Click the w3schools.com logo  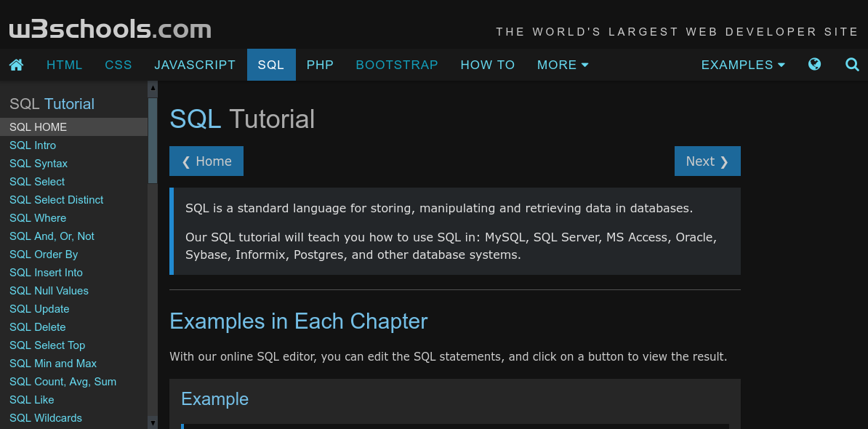point(109,28)
